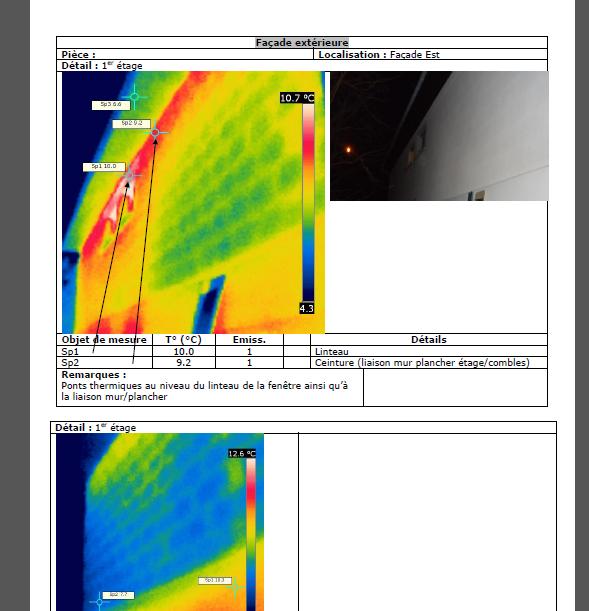Click the color scale bar of the lower thermal image

(x=251, y=535)
